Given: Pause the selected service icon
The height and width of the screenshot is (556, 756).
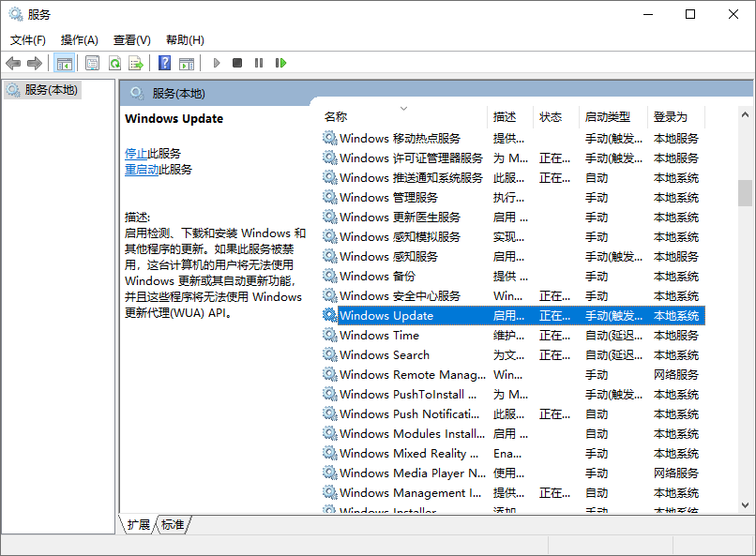Looking at the screenshot, I should 257,63.
